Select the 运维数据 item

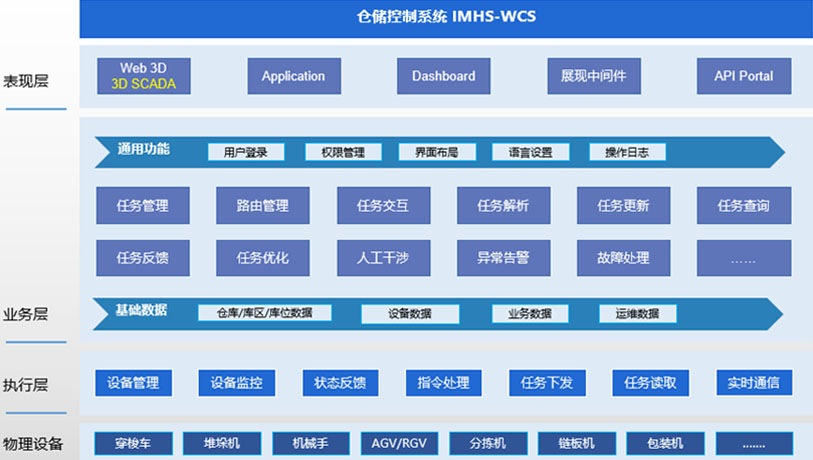click(637, 313)
